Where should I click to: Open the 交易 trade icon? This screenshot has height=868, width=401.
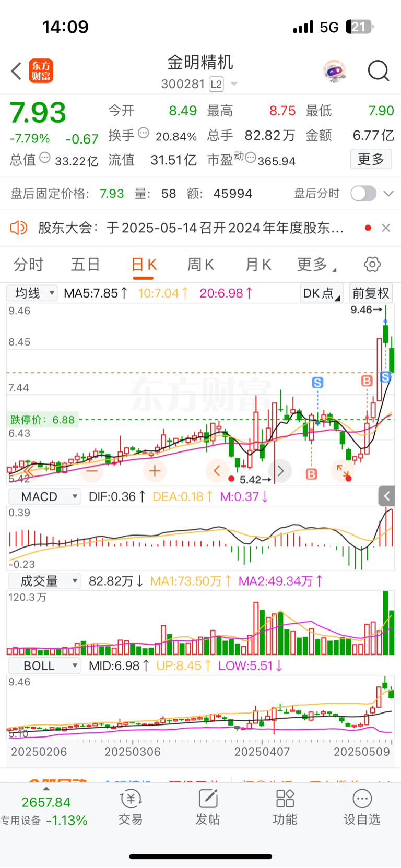click(131, 807)
